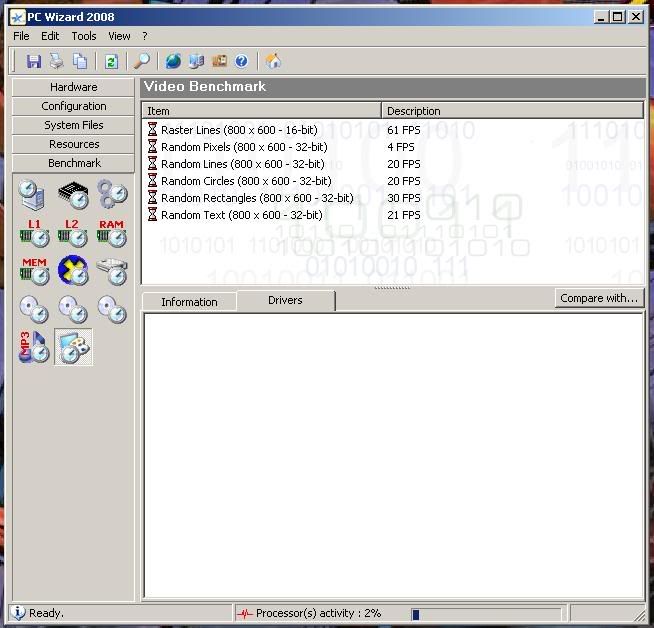Run the MEM memory benchmark

pyautogui.click(x=35, y=271)
